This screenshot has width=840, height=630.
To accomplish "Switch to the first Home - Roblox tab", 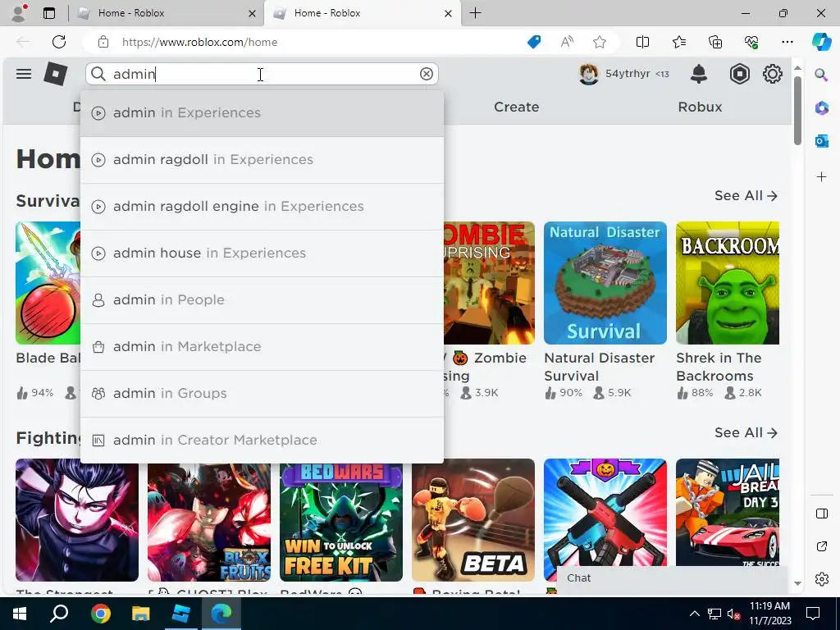I will pyautogui.click(x=166, y=13).
